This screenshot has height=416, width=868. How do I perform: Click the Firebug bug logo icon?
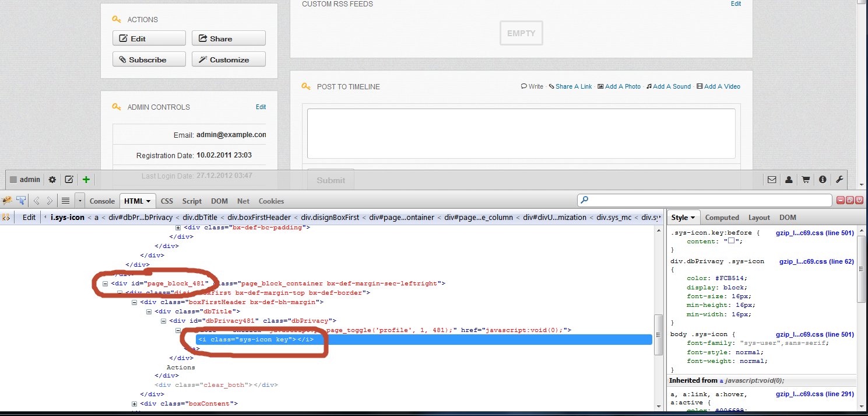pos(7,201)
